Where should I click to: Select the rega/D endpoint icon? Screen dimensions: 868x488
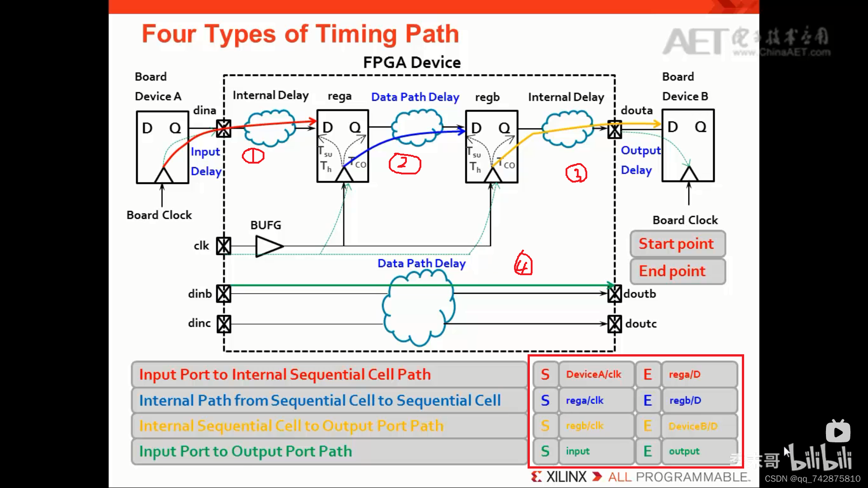[x=647, y=374]
